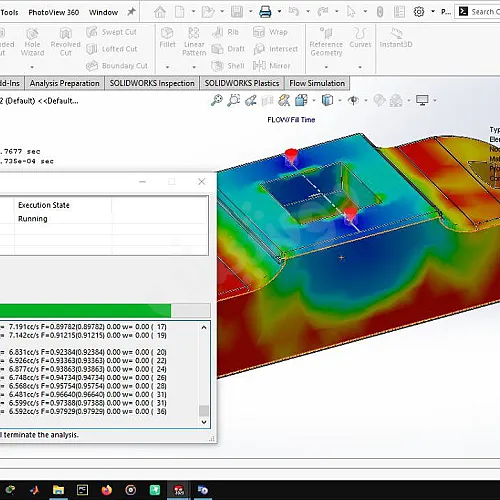500x500 pixels.
Task: Expand the Print dropdown arrow
Action: tap(279, 11)
